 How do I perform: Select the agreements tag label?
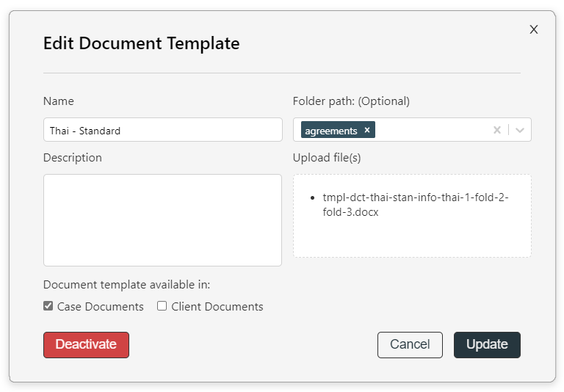(x=331, y=131)
